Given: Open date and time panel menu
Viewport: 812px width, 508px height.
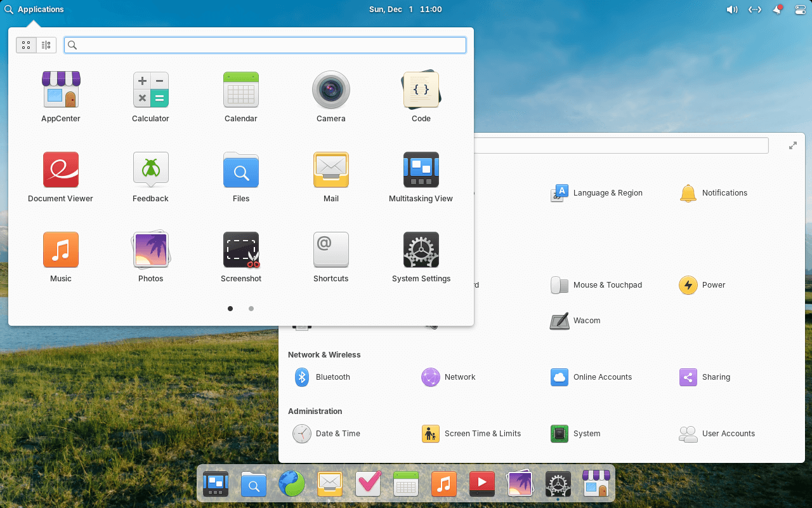Looking at the screenshot, I should 405,10.
